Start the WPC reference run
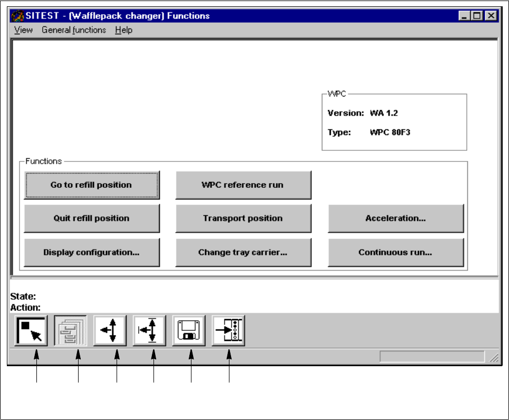This screenshot has width=509, height=420. pos(243,185)
